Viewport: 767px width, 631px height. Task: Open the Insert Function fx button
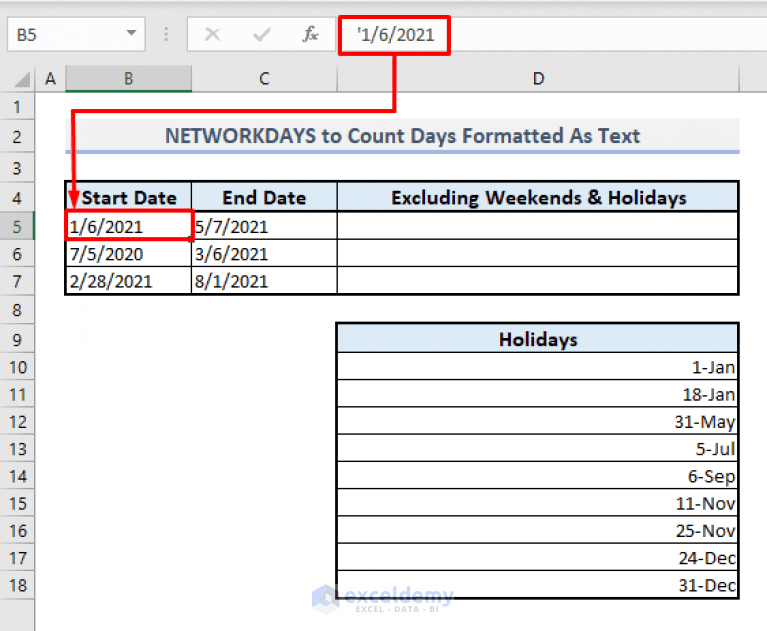point(310,34)
